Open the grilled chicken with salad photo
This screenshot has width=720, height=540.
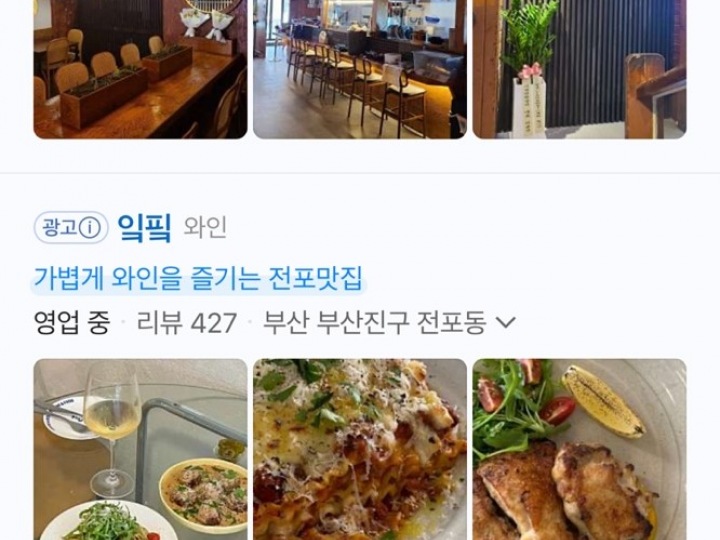coord(579,450)
